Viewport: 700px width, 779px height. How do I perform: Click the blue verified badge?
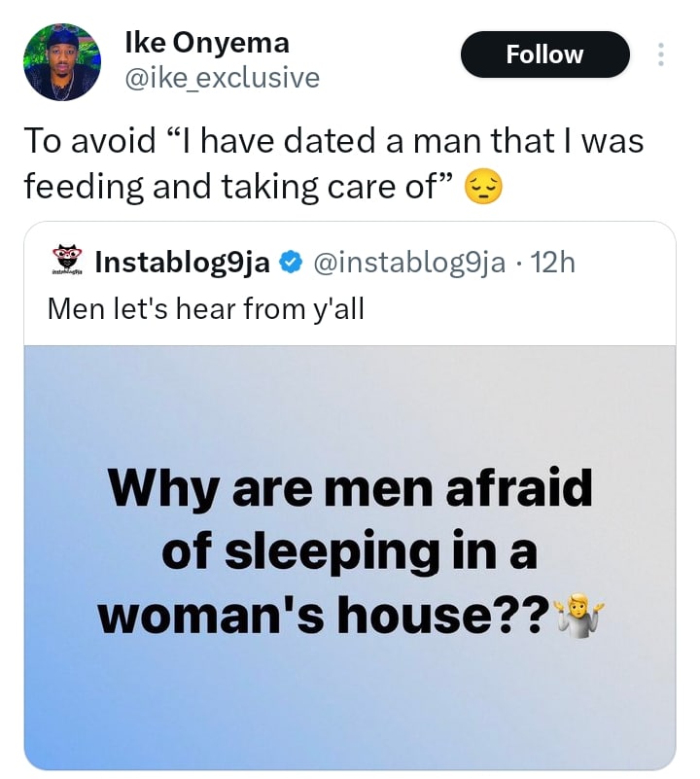click(290, 262)
